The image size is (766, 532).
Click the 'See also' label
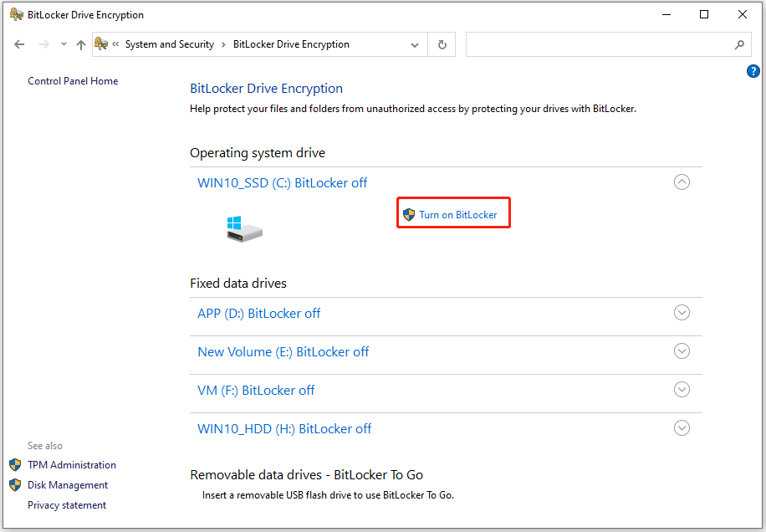pyautogui.click(x=45, y=446)
